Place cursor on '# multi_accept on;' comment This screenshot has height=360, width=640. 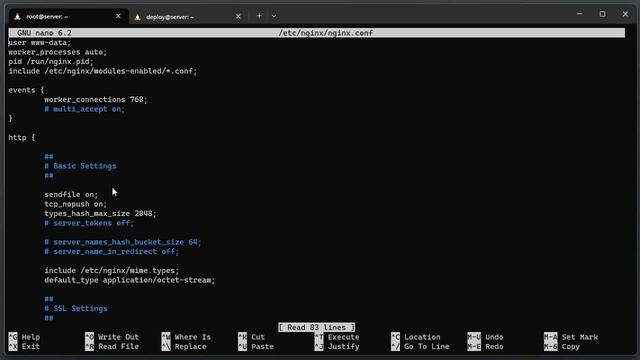[84, 109]
